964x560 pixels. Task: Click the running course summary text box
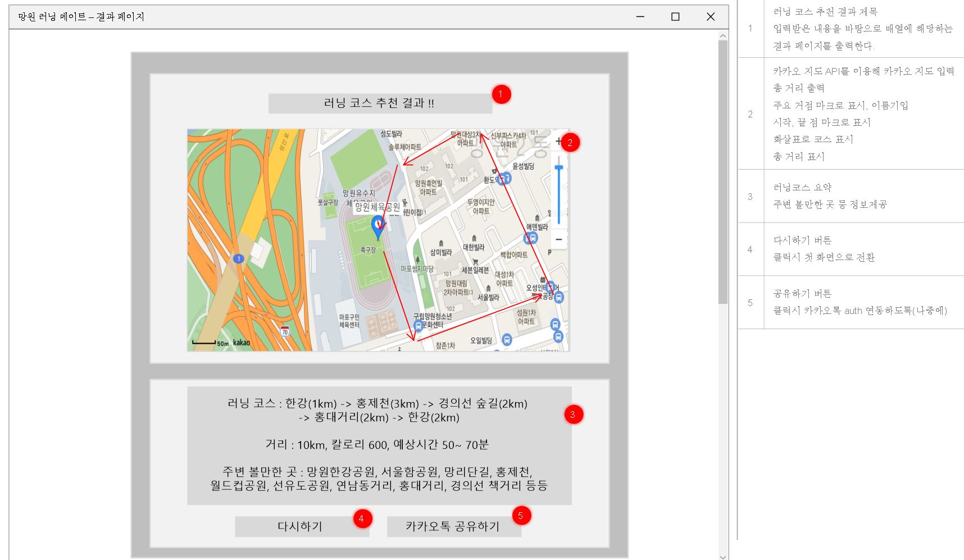[379, 445]
